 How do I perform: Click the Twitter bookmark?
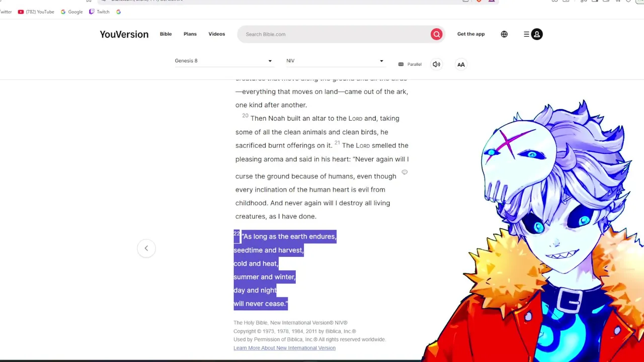pyautogui.click(x=5, y=12)
